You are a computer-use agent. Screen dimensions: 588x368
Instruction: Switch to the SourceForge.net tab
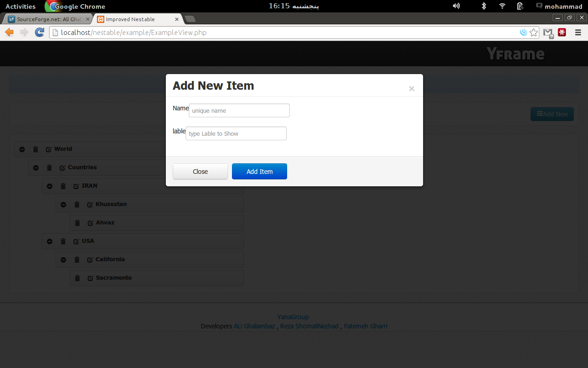coord(46,19)
